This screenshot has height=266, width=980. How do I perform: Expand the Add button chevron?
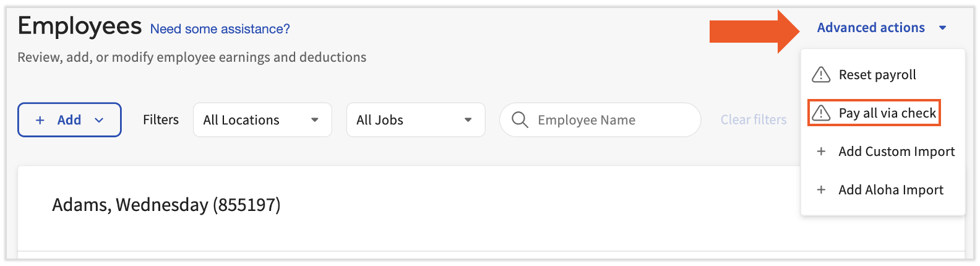[99, 120]
